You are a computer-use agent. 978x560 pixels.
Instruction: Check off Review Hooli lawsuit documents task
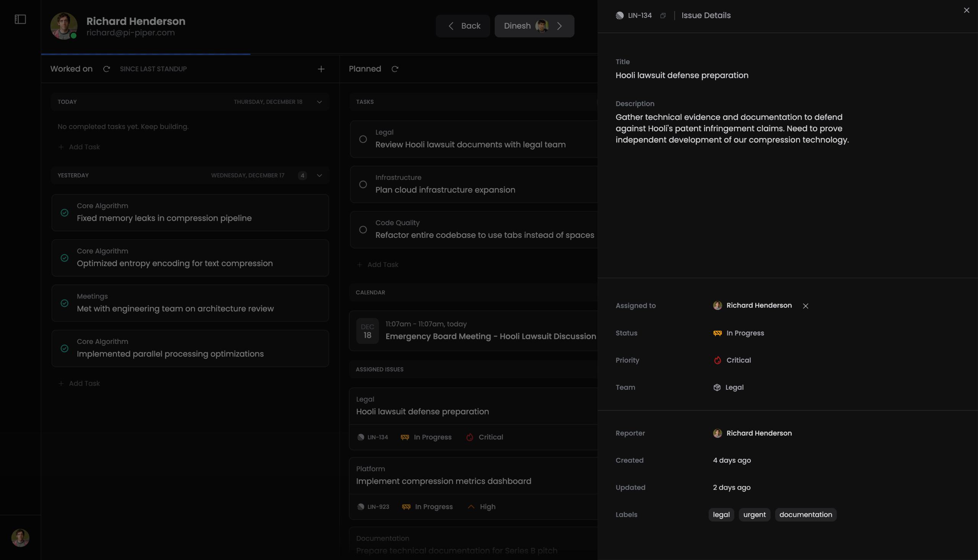[x=363, y=139]
